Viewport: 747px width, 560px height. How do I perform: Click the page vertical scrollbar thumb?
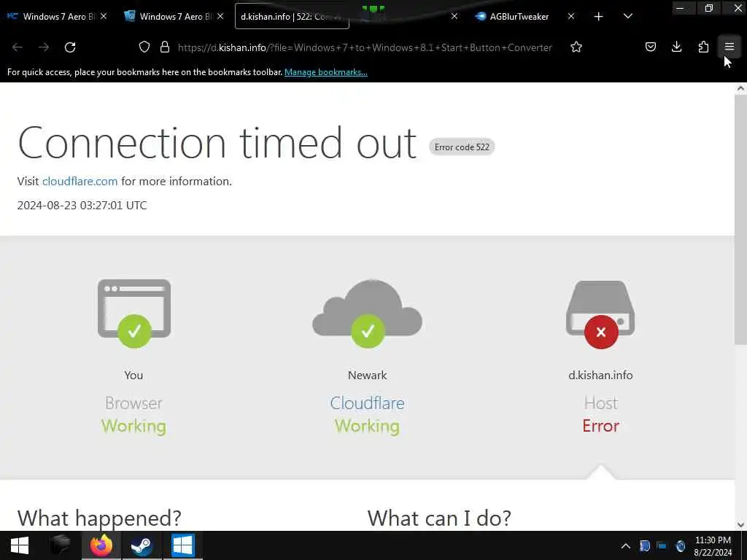740,219
